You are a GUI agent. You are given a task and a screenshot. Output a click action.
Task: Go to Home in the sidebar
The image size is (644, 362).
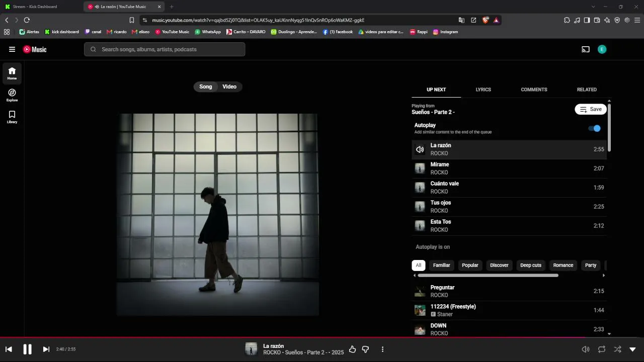click(x=12, y=73)
